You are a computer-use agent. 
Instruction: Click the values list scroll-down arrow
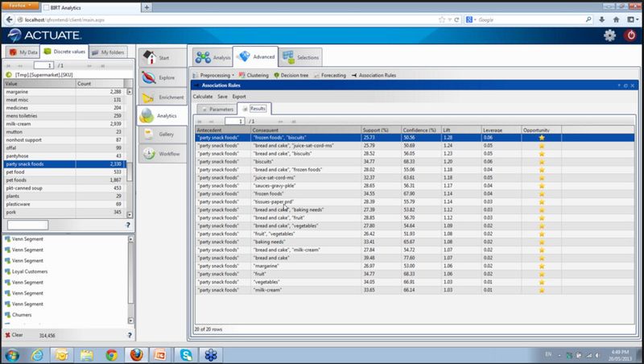[130, 214]
